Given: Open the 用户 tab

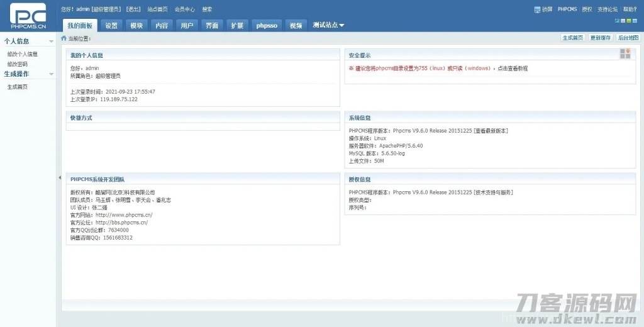Looking at the screenshot, I should (x=187, y=26).
